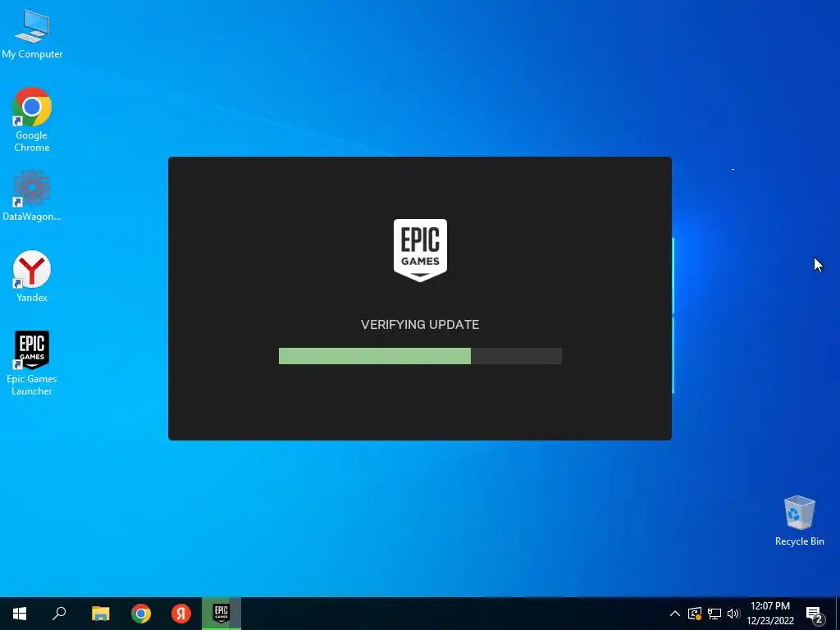This screenshot has height=630, width=840.
Task: Open File Explorer from the taskbar
Action: click(100, 614)
